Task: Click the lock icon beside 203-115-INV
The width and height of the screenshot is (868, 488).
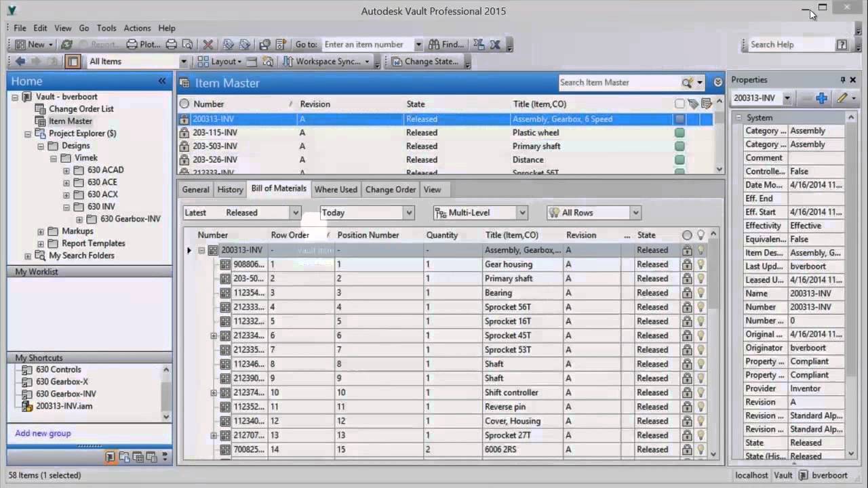Action: point(184,133)
